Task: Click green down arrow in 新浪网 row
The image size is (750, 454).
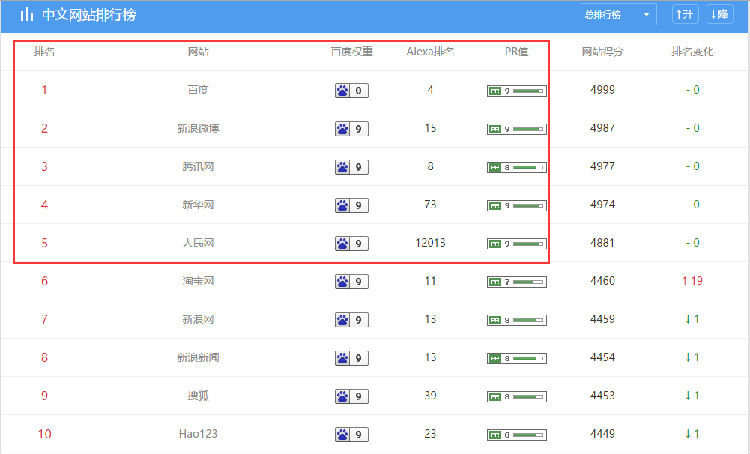Action: point(688,319)
